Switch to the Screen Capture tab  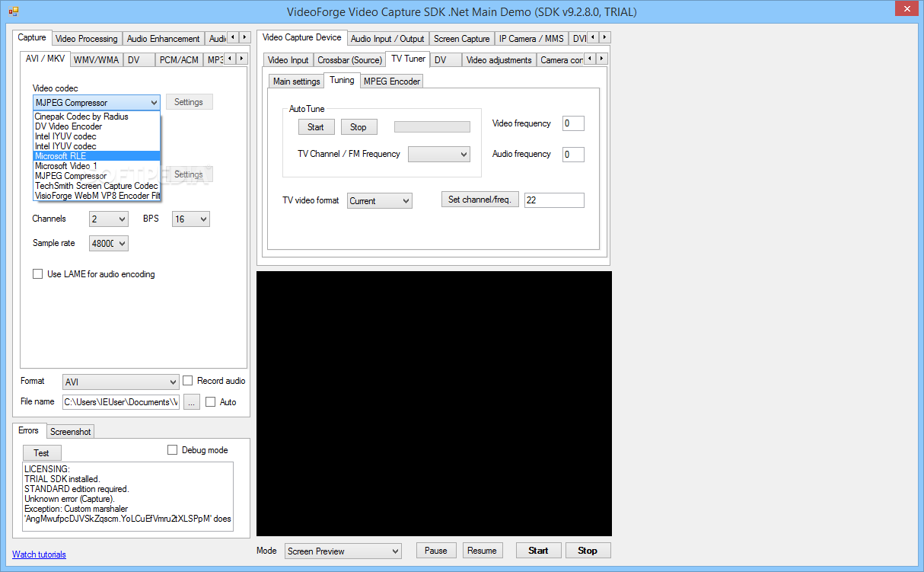[461, 39]
